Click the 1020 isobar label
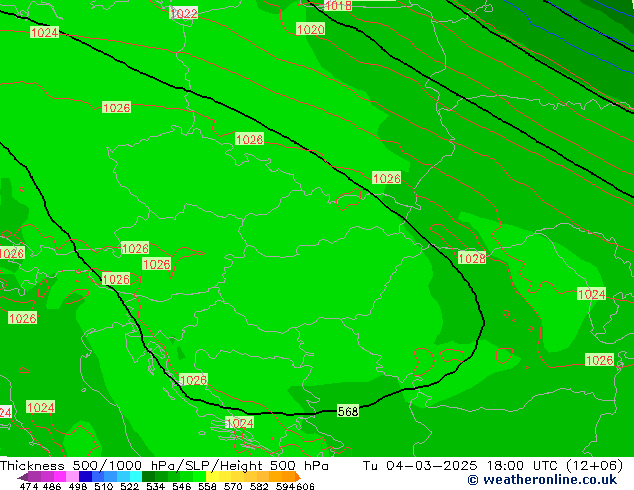The image size is (634, 490). (x=311, y=29)
